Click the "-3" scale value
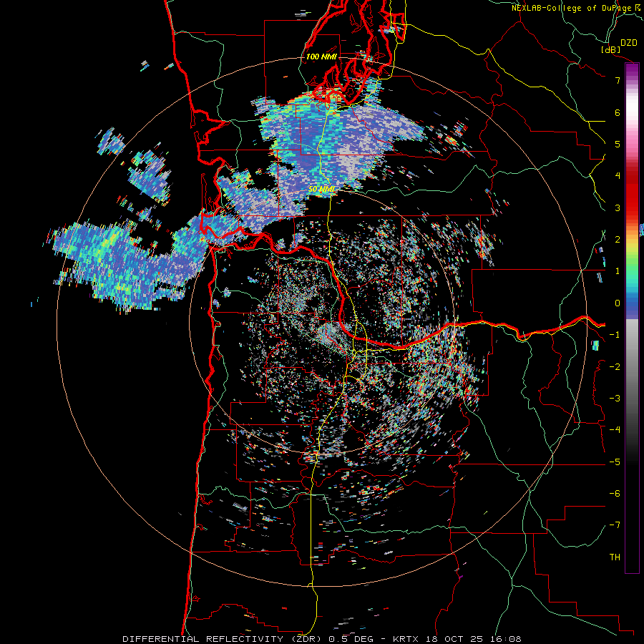644x644 pixels. pyautogui.click(x=615, y=399)
